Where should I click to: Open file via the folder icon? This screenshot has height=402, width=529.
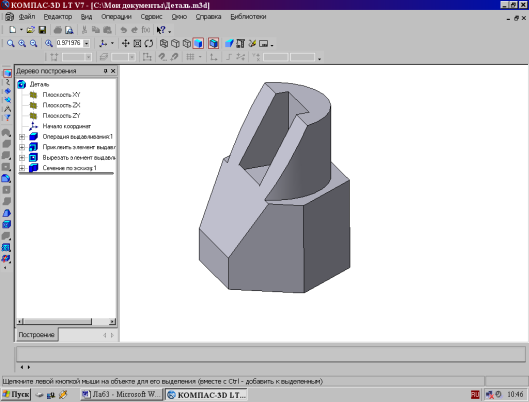pyautogui.click(x=31, y=30)
